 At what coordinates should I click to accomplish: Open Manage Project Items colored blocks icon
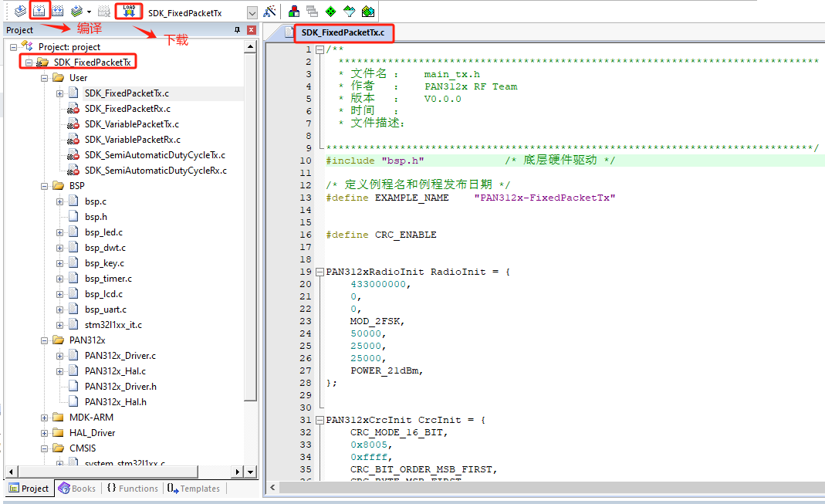294,12
